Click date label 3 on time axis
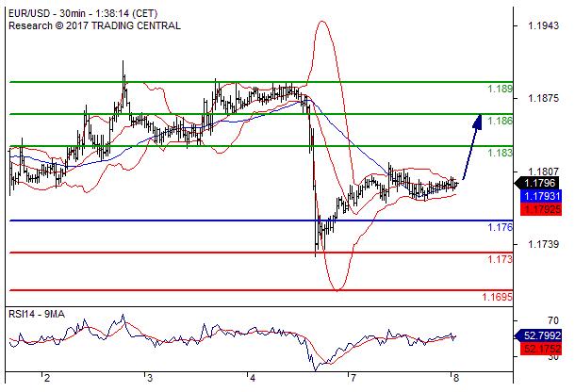 pyautogui.click(x=149, y=378)
